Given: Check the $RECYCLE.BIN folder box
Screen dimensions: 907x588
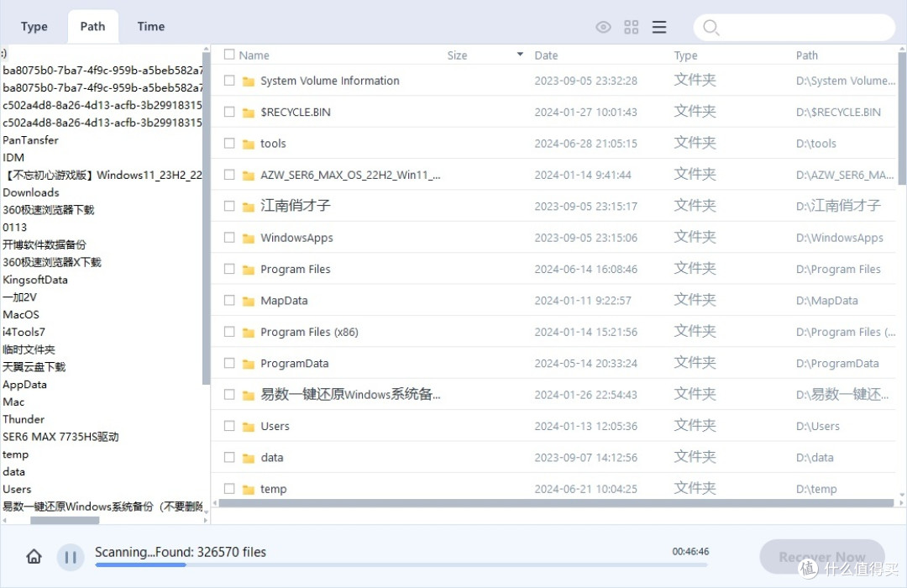Looking at the screenshot, I should (x=229, y=112).
